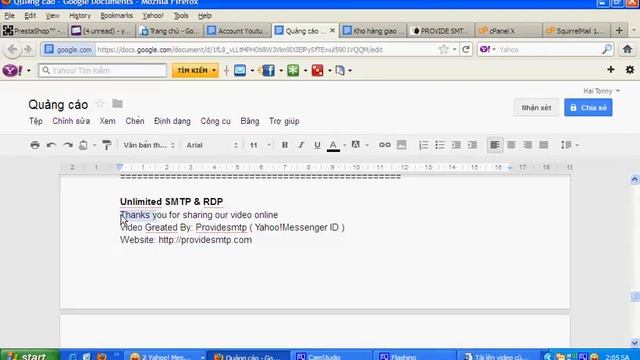Viewport: 640px width, 360px height.
Task: Click the blue Chia sẻ share button
Action: pos(588,108)
